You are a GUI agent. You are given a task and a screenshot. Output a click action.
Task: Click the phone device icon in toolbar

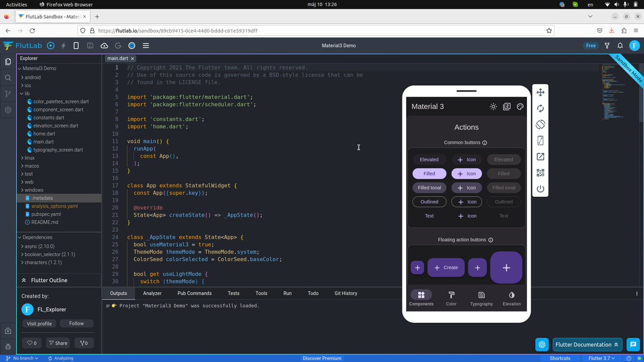tap(76, 46)
